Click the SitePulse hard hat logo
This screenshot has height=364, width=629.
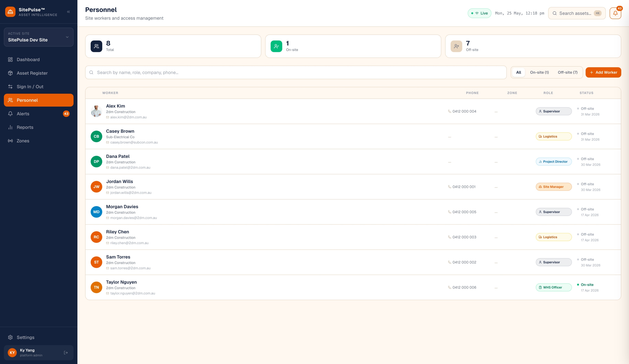[x=10, y=12]
